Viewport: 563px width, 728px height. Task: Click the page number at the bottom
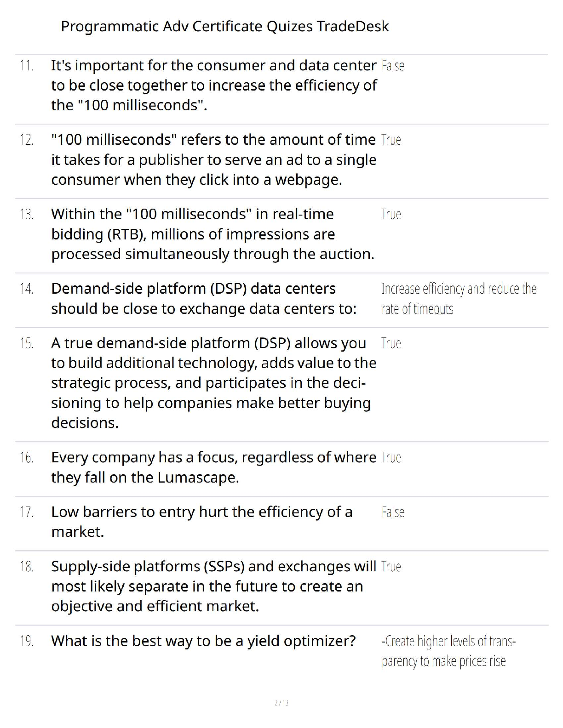pyautogui.click(x=281, y=703)
